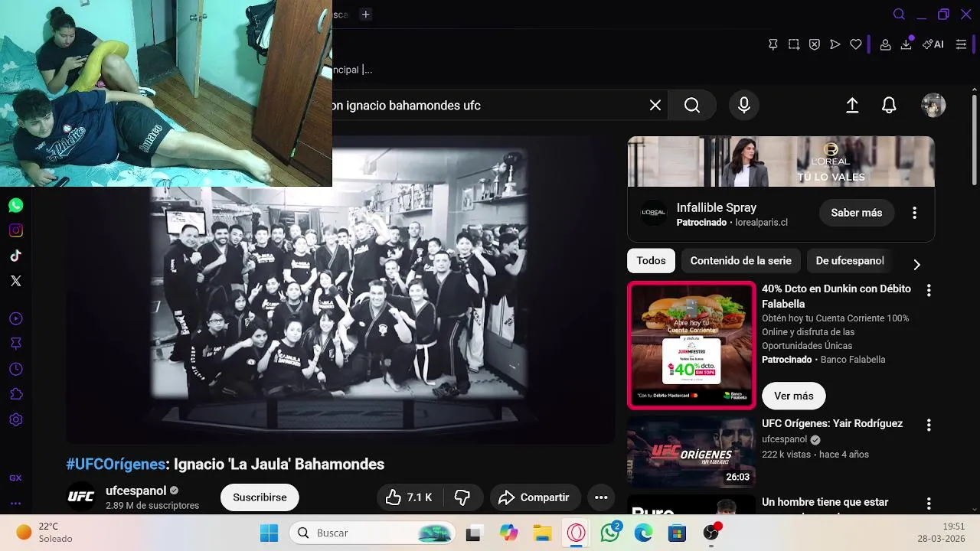Click the purple tab search magnifier icon
The image size is (980, 551).
click(900, 15)
